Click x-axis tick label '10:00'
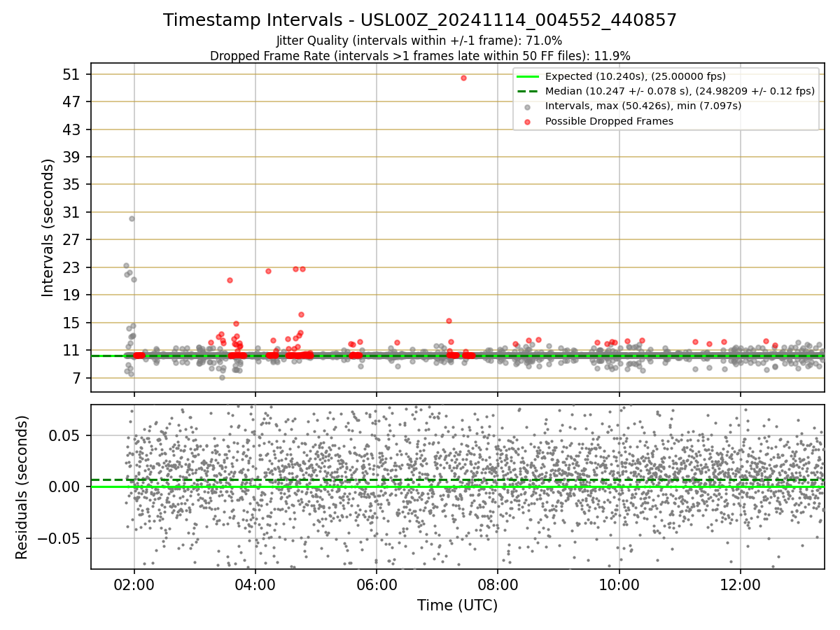 click(x=619, y=584)
